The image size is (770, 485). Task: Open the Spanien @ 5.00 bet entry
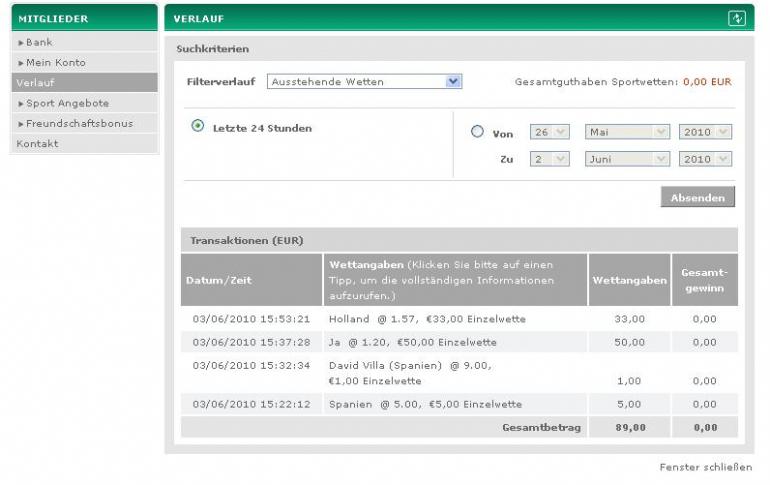click(425, 404)
